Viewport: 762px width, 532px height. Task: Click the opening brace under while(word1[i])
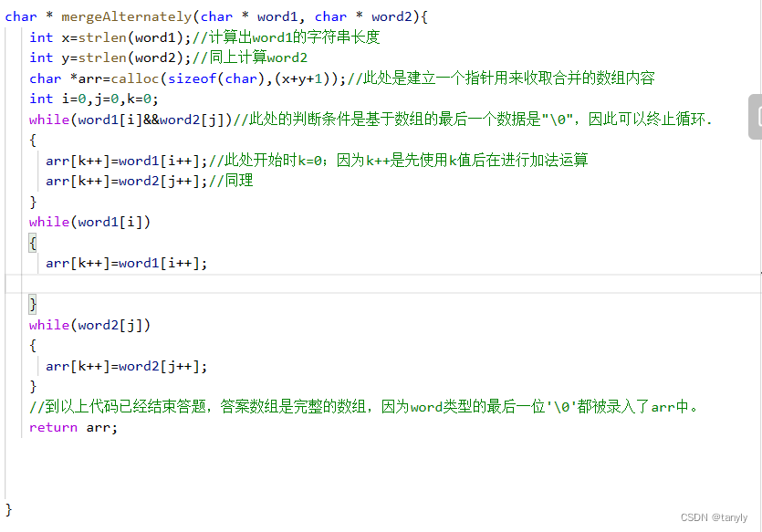(32, 242)
